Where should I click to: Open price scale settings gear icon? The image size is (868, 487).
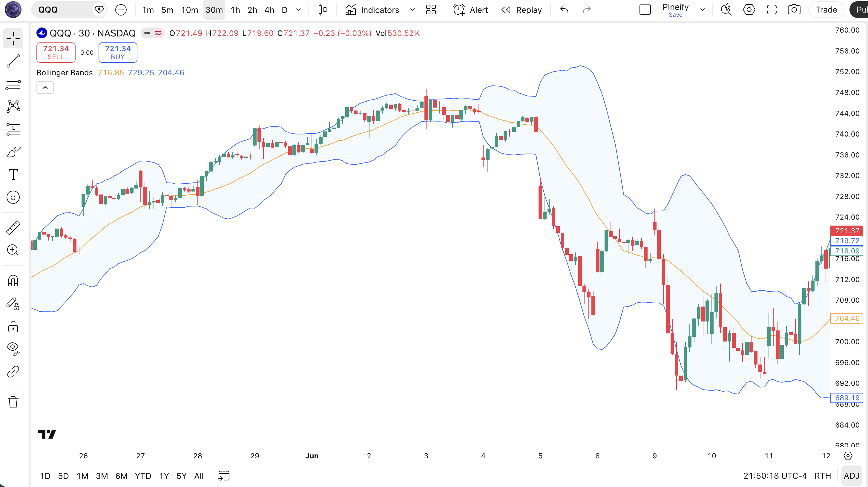point(848,456)
